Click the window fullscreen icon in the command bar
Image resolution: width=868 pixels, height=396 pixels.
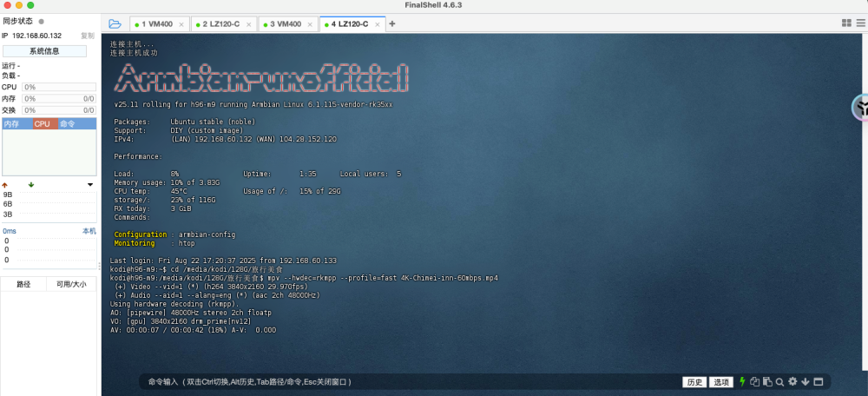click(819, 381)
